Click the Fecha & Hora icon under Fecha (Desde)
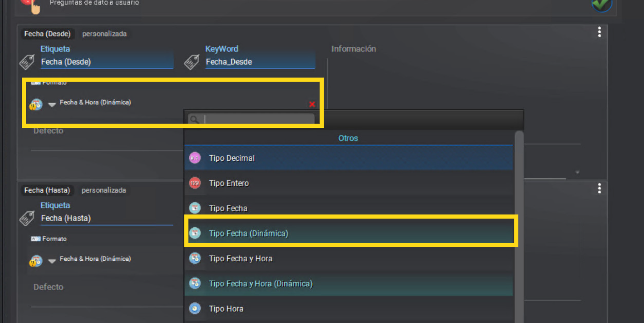This screenshot has height=323, width=644. [x=36, y=104]
